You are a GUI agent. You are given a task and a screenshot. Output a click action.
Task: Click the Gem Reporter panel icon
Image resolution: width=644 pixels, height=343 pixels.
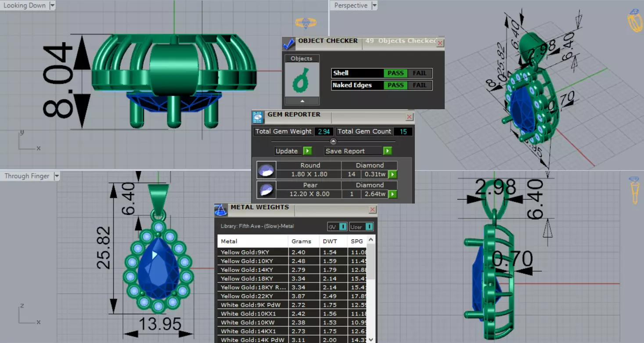[x=258, y=117]
